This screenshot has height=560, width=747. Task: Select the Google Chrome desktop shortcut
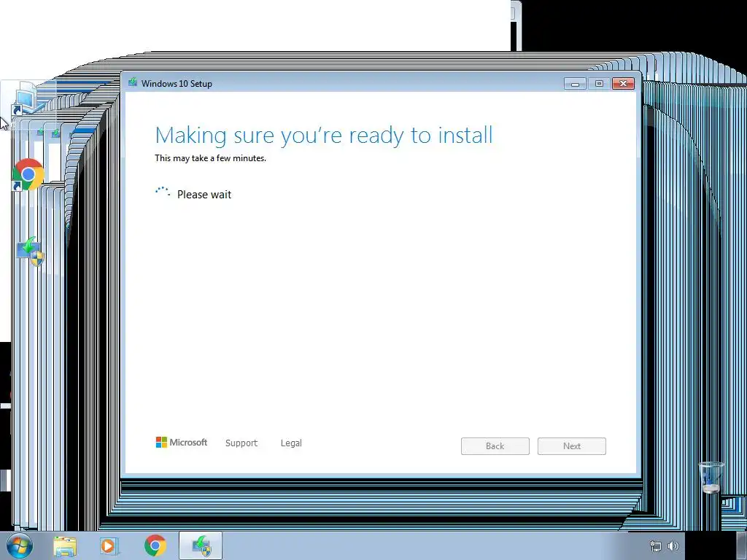28,175
